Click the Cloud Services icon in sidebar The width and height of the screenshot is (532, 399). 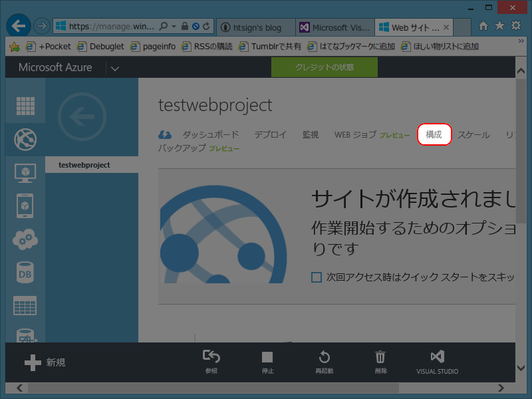tap(25, 239)
